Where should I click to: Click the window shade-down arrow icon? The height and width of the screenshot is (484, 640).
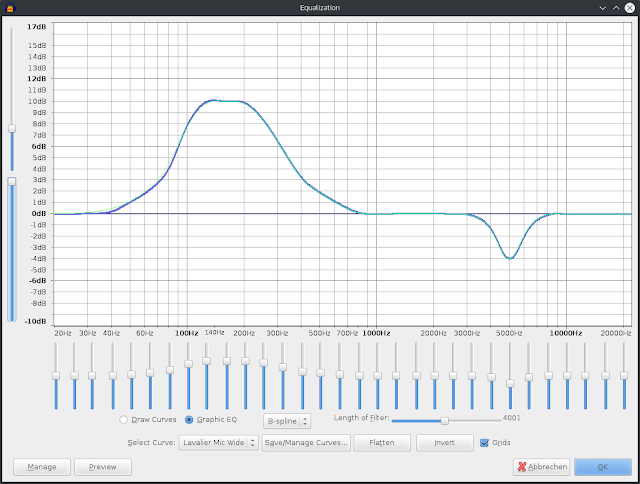coord(602,8)
